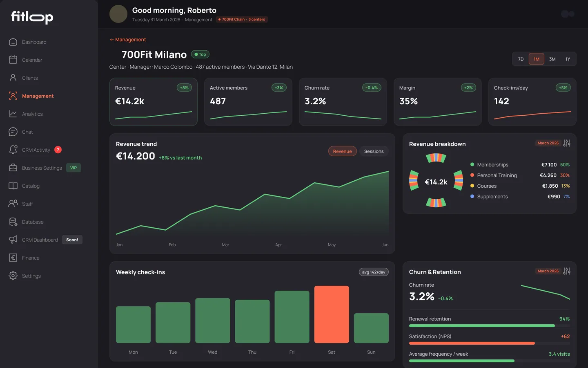Viewport: 588px width, 368px height.
Task: Click the Dashboard sidebar icon
Action: [x=13, y=42]
